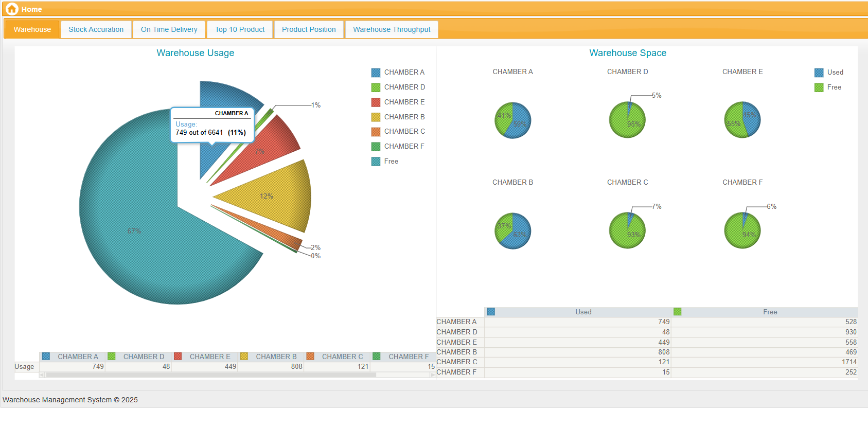Click the yellow 12% pie slice
Image resolution: width=868 pixels, height=445 pixels.
[273, 197]
